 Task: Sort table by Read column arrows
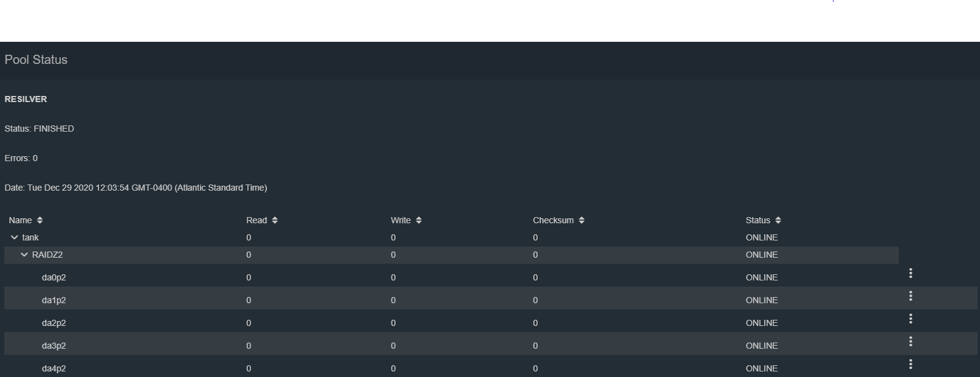[x=275, y=220]
